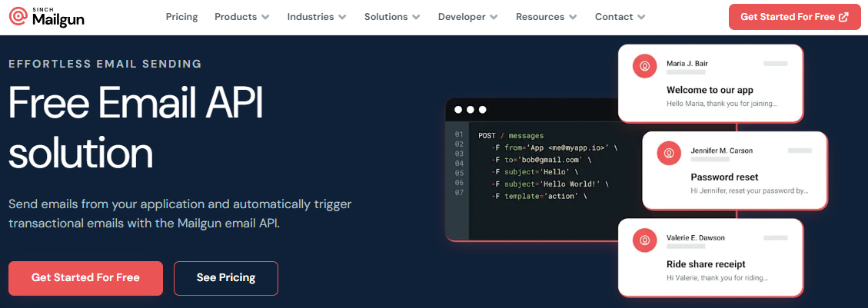Click Maria J. Bair avatar icon

(644, 66)
